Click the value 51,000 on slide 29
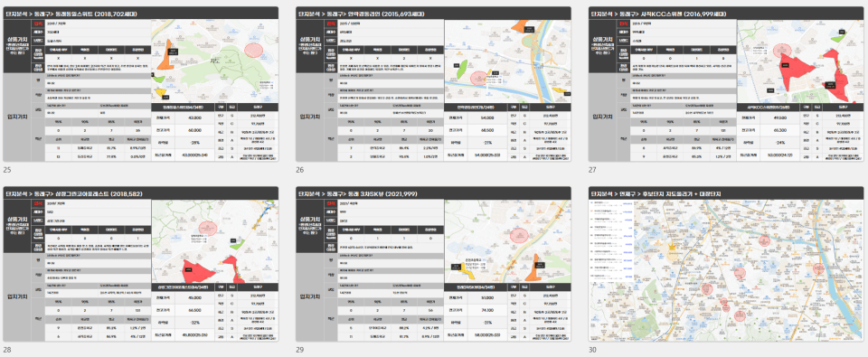This screenshot has width=868, height=357. [487, 297]
